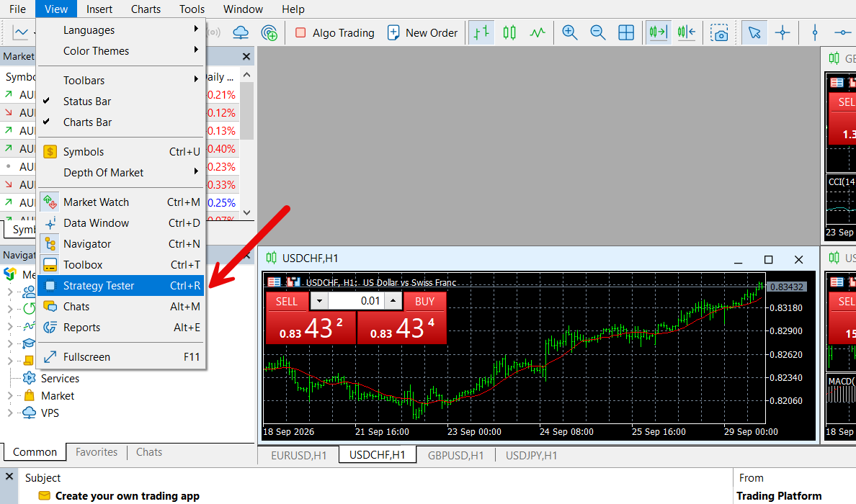Open the Charts menu

click(x=146, y=9)
